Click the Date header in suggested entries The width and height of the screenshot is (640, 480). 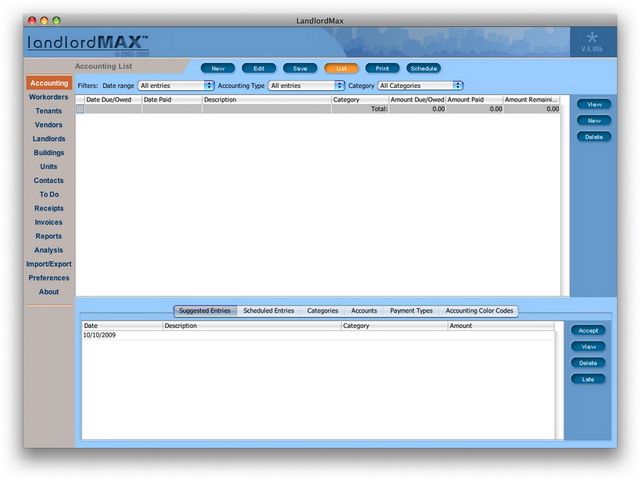click(x=122, y=326)
